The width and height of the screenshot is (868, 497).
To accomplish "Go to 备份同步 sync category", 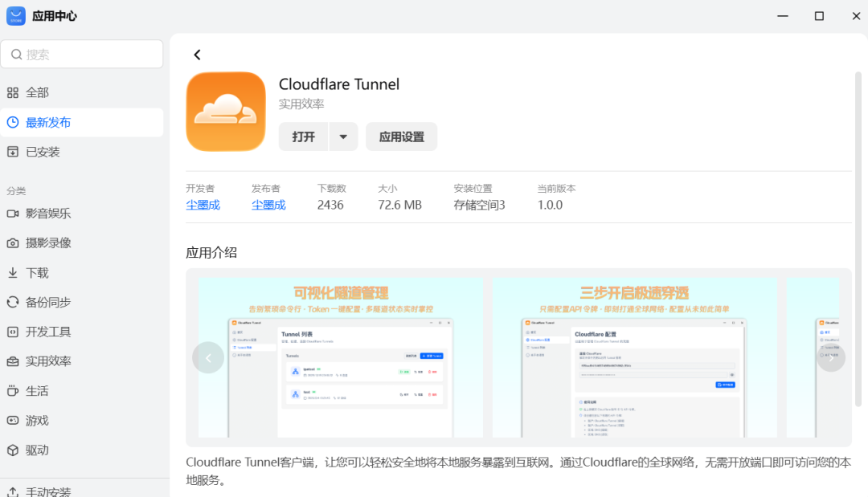I will tap(48, 303).
